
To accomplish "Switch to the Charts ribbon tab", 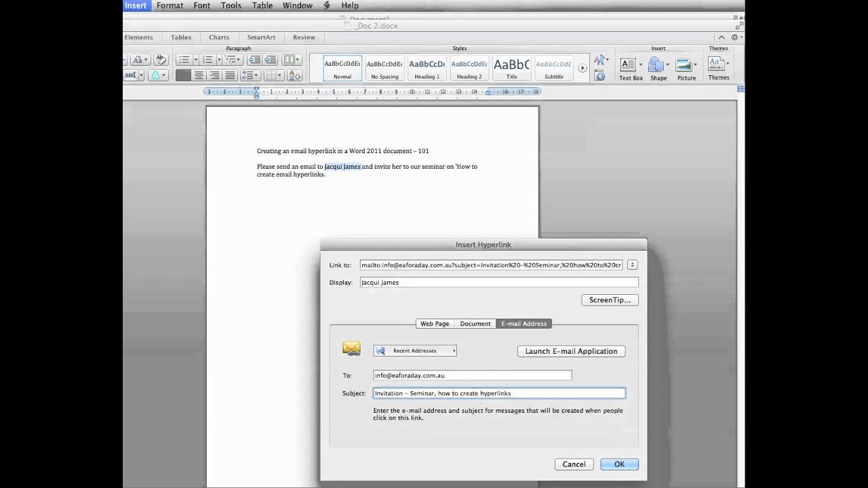I will click(x=219, y=37).
